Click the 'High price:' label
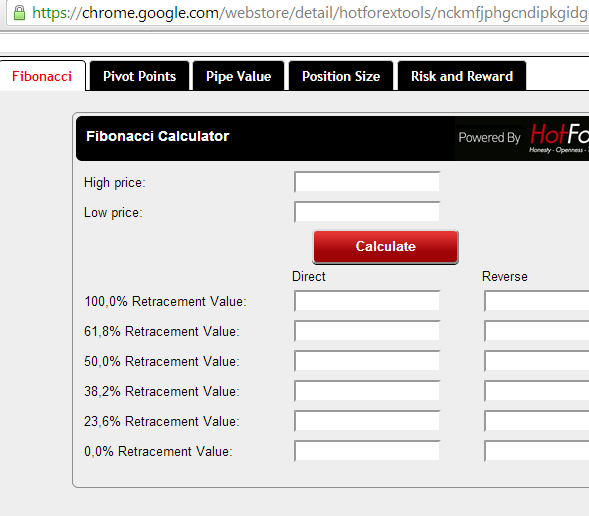The width and height of the screenshot is (589, 516). pos(115,183)
